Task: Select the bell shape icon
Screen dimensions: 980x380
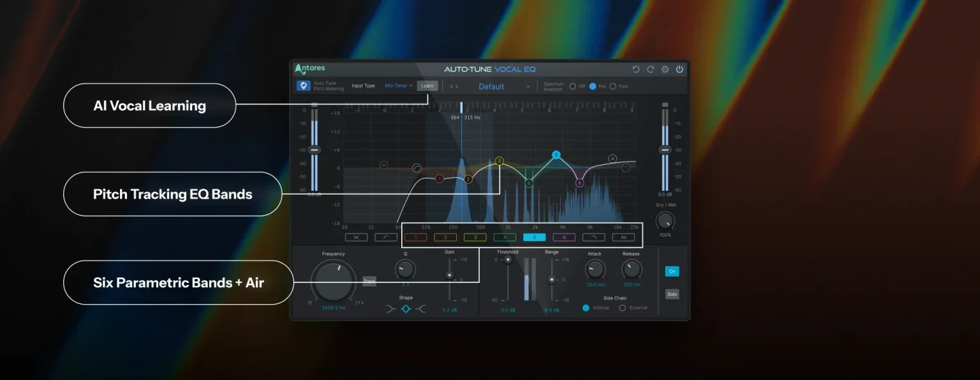Action: pyautogui.click(x=406, y=309)
